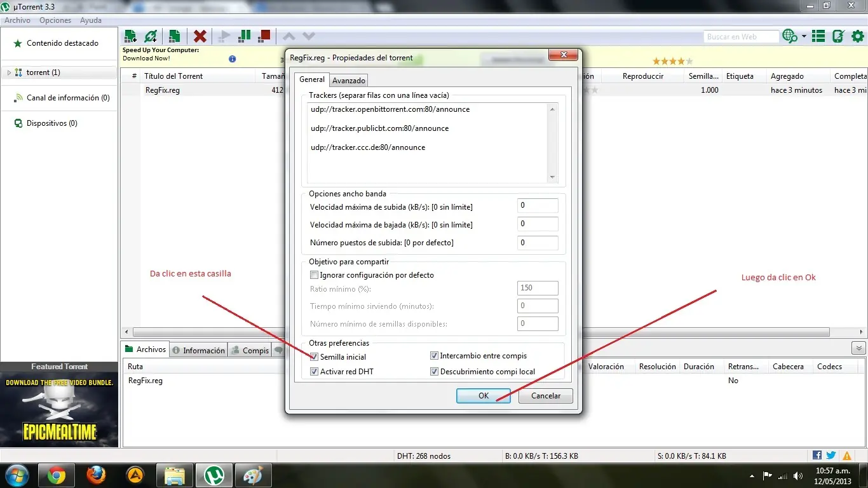This screenshot has height=488, width=868.
Task: Click the red Stop Torrent icon
Action: pos(265,36)
